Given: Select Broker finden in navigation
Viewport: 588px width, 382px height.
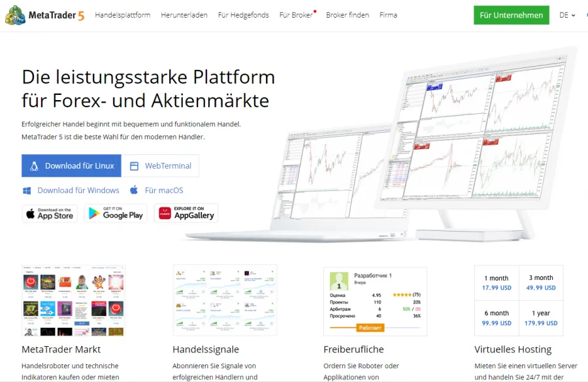Looking at the screenshot, I should [x=347, y=15].
